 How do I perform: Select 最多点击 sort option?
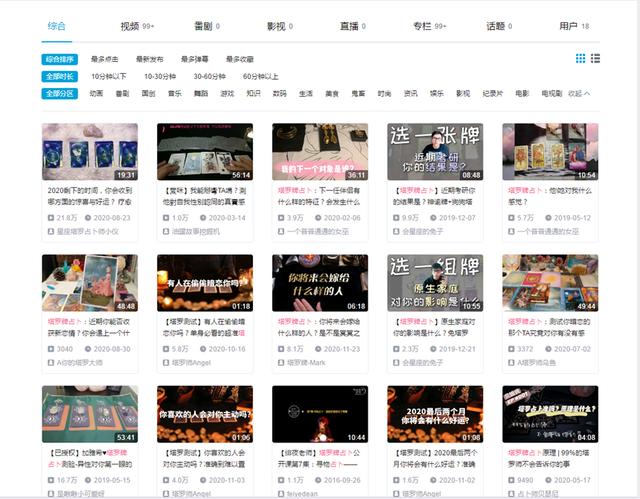coord(105,59)
